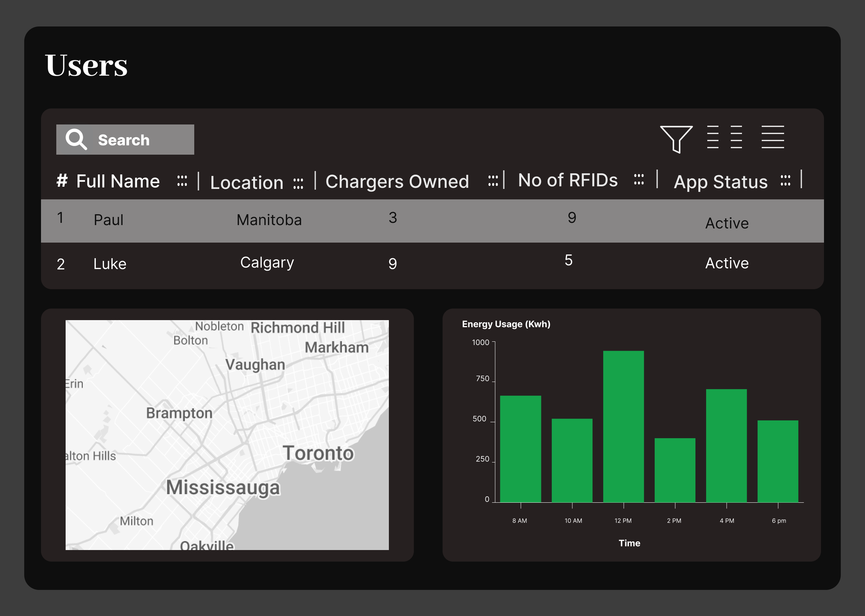
Task: Click drag handle next to Location column
Action: [298, 184]
